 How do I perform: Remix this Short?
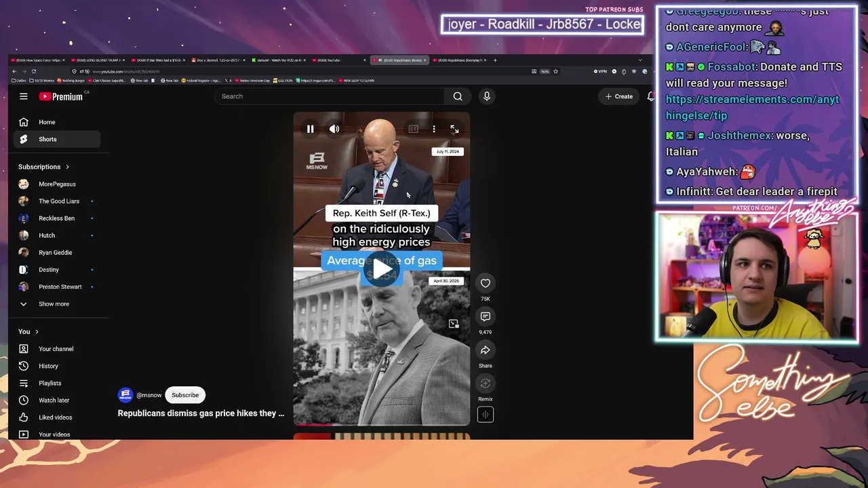486,384
